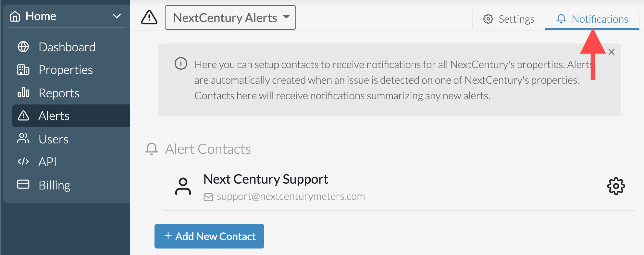Viewport: 644px width, 255px height.
Task: Dismiss the notifications info banner
Action: pyautogui.click(x=612, y=52)
